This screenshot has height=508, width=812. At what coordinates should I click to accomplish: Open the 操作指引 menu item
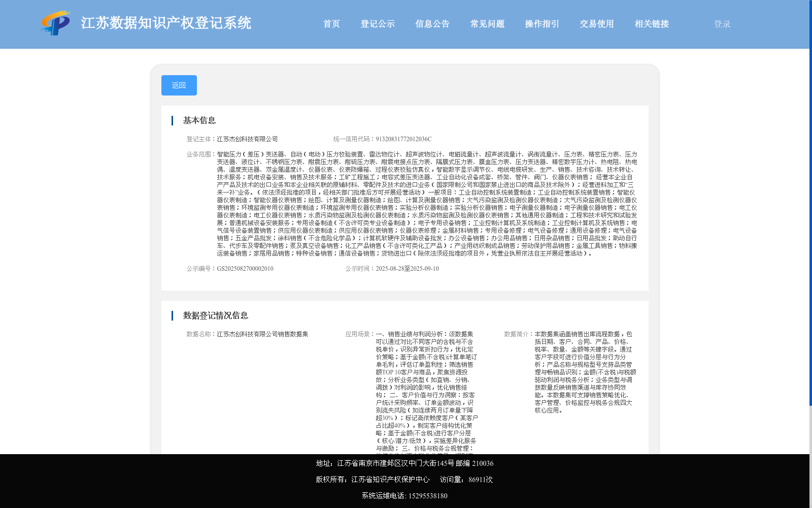[x=543, y=24]
